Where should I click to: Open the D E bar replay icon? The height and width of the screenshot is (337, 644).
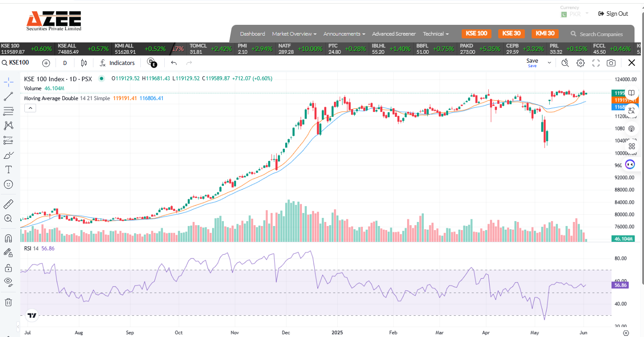click(152, 63)
